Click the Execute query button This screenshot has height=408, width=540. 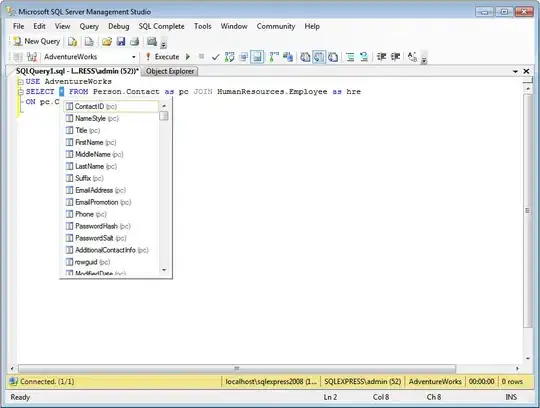[x=162, y=57]
